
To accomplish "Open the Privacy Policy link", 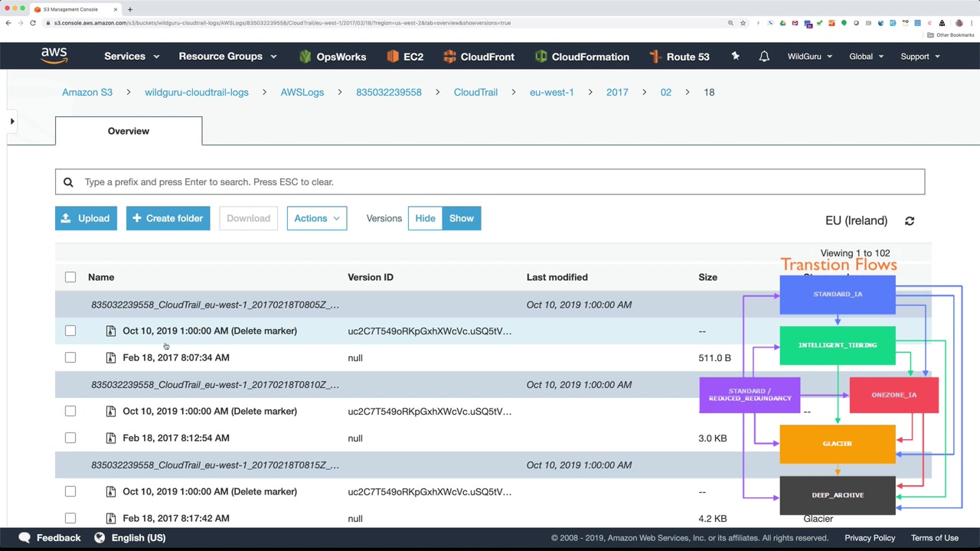I will click(870, 537).
